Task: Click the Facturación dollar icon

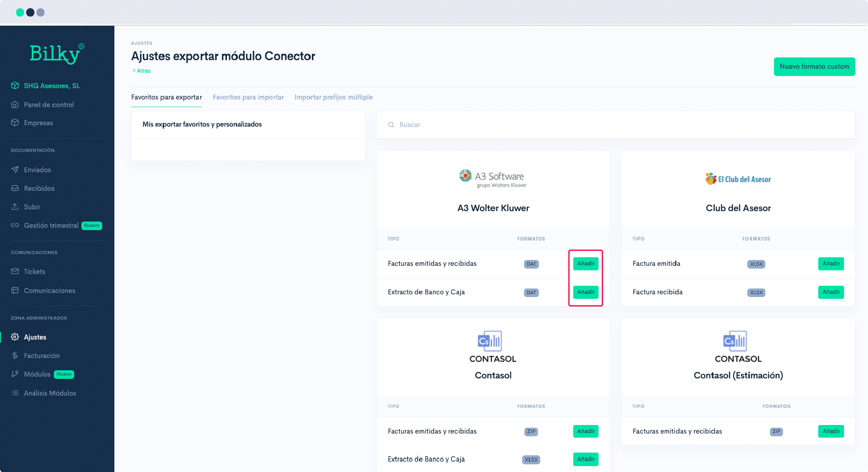Action: click(x=15, y=355)
